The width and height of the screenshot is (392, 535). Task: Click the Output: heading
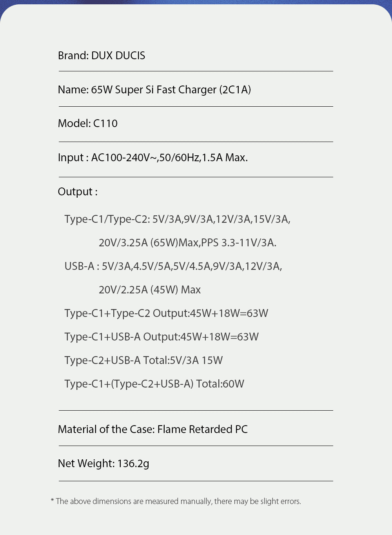click(x=78, y=192)
